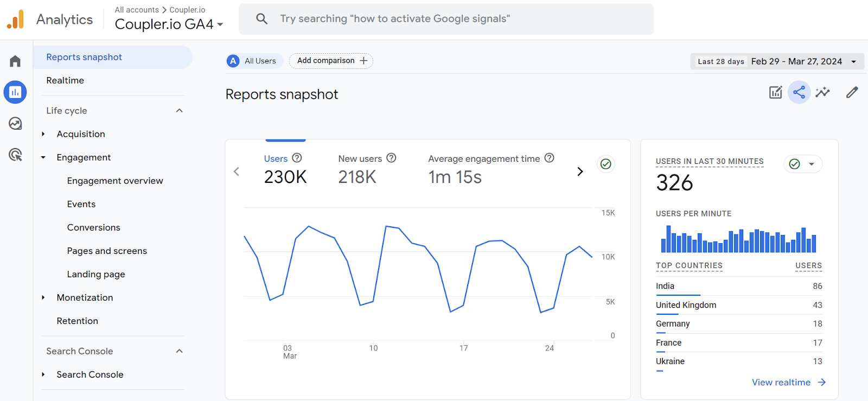Click the arrow icon beside View realtime
This screenshot has height=401, width=868.
pyautogui.click(x=822, y=383)
